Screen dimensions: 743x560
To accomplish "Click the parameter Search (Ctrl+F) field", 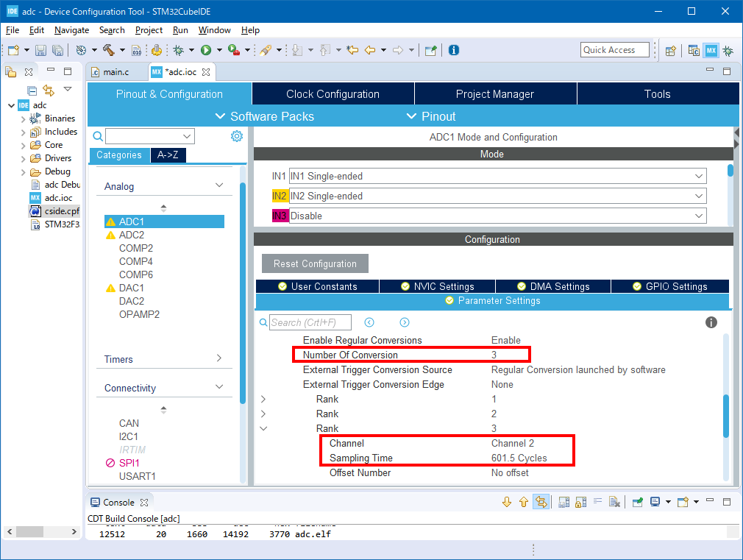I will pyautogui.click(x=310, y=322).
